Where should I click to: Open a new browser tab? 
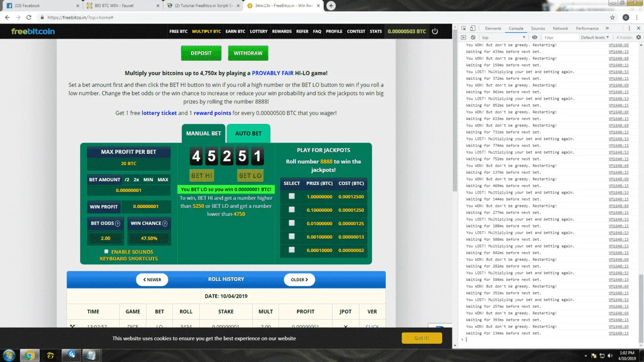(331, 5)
